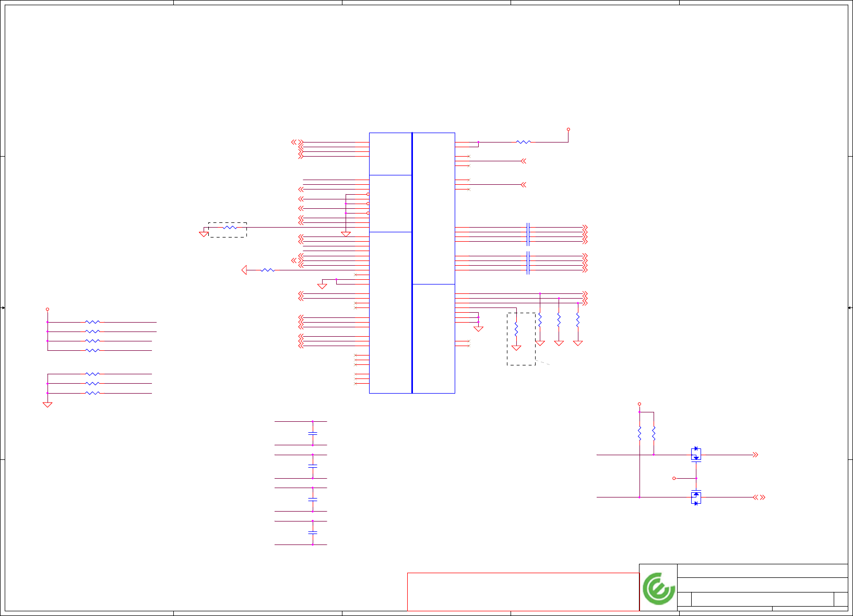The height and width of the screenshot is (616, 853).
Task: Select the resistor beside the left-pointing arrow
Action: tap(267, 270)
